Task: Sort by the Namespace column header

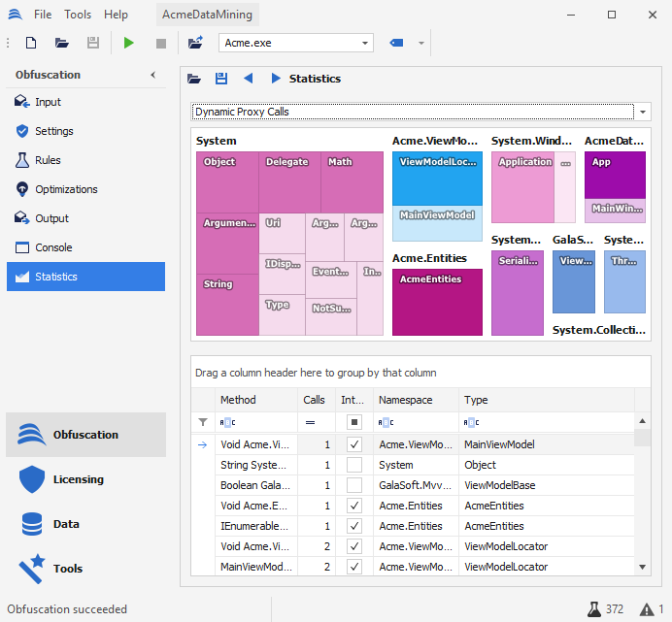Action: 405,400
